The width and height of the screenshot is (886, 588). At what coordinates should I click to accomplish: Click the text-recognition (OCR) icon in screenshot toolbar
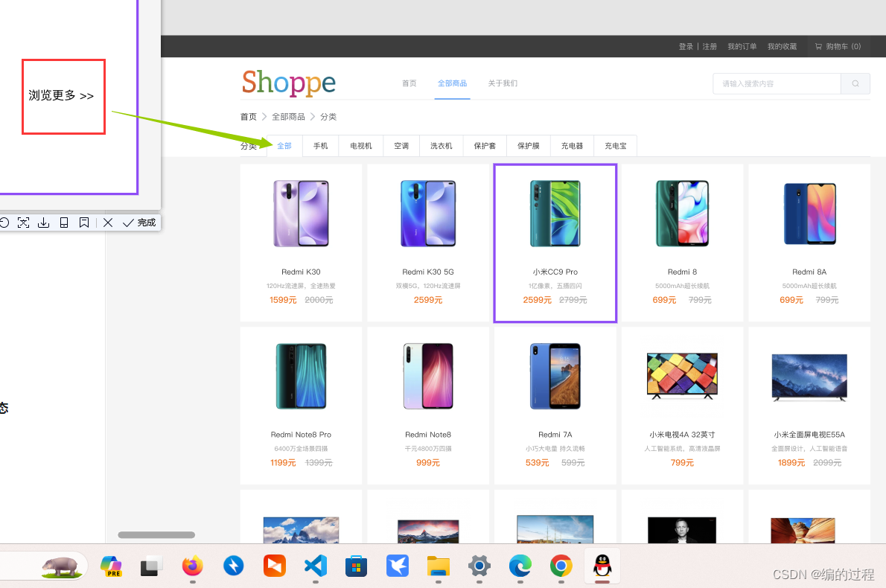(23, 223)
